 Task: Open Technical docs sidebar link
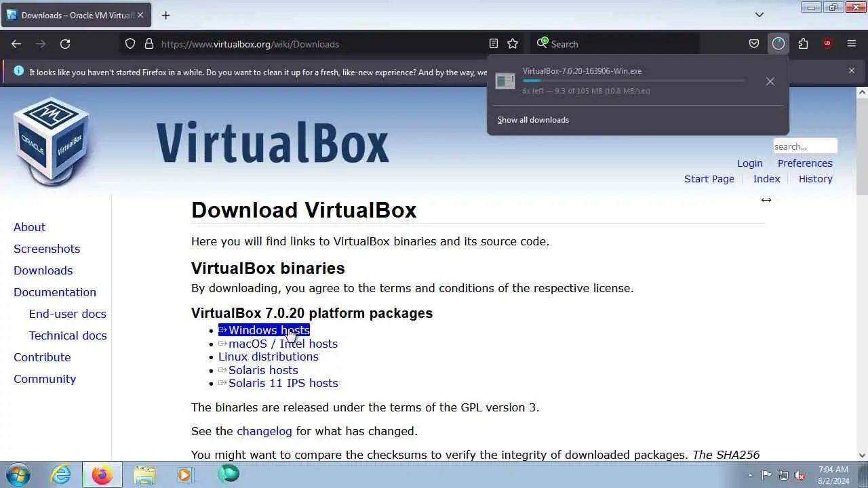[x=68, y=335]
